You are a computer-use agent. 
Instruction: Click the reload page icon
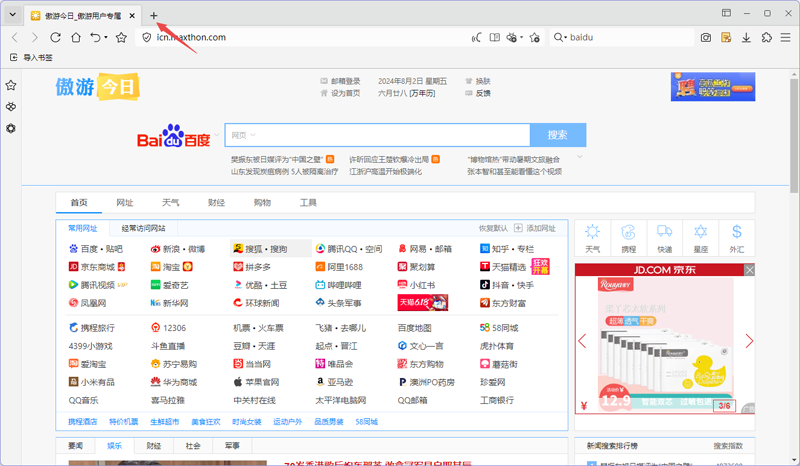[54, 37]
